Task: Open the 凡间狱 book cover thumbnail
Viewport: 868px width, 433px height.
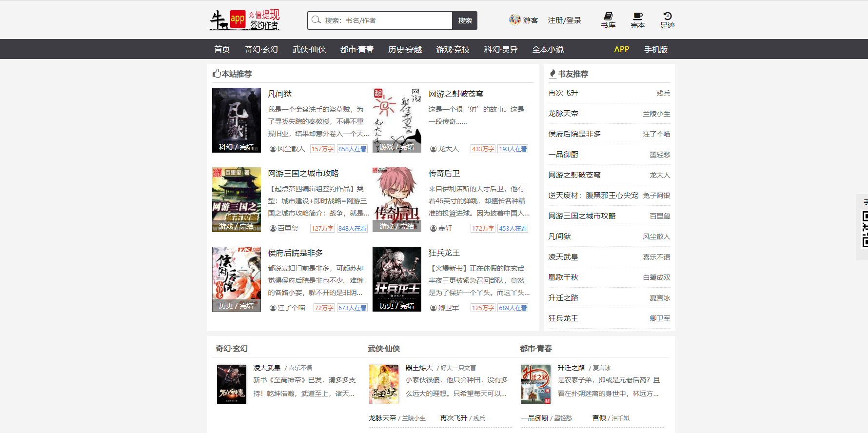Action: (237, 120)
